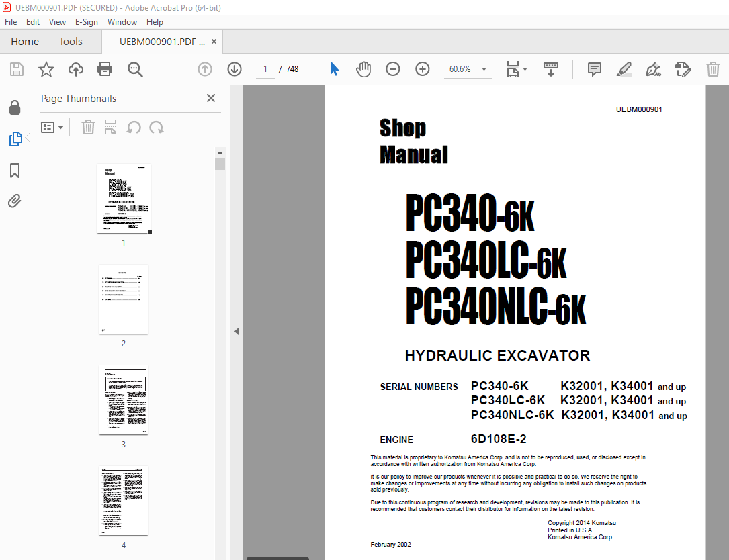Choose the selection arrow tool
Viewport: 729px width, 560px height.
[x=334, y=69]
